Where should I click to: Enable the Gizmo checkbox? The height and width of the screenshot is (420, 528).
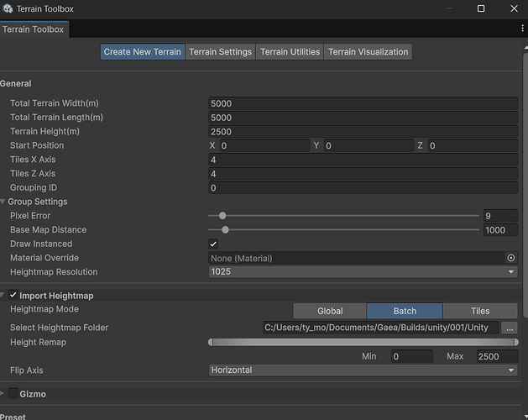point(13,393)
